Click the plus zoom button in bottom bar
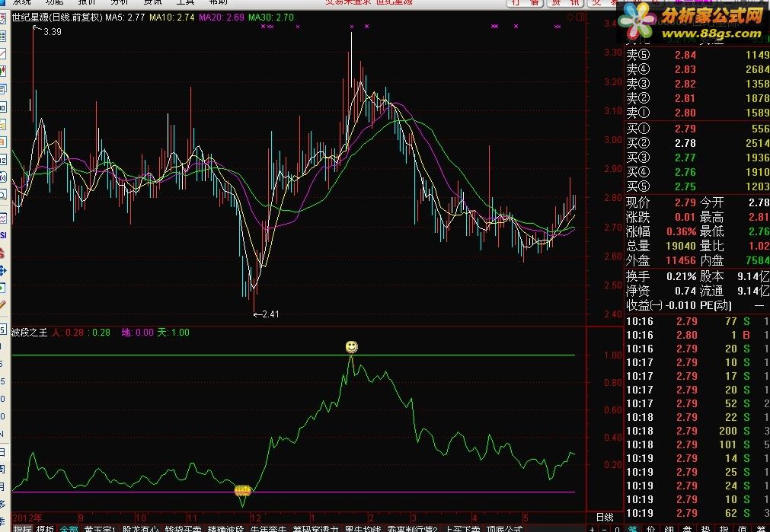The width and height of the screenshot is (770, 532). click(x=593, y=529)
